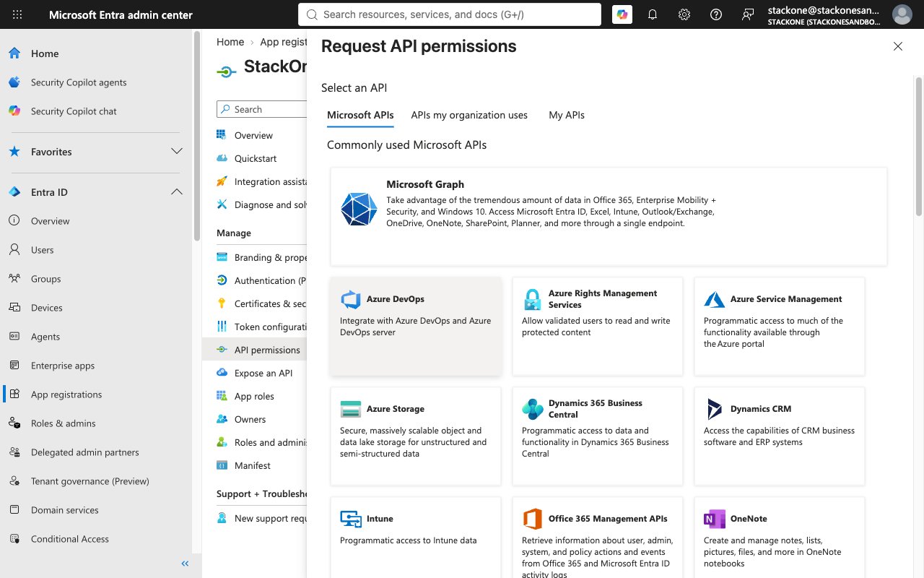Open API permissions menu item

pos(254,350)
